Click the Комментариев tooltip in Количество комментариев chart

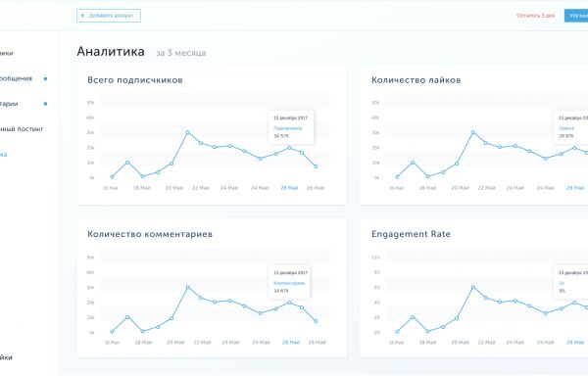[289, 282]
